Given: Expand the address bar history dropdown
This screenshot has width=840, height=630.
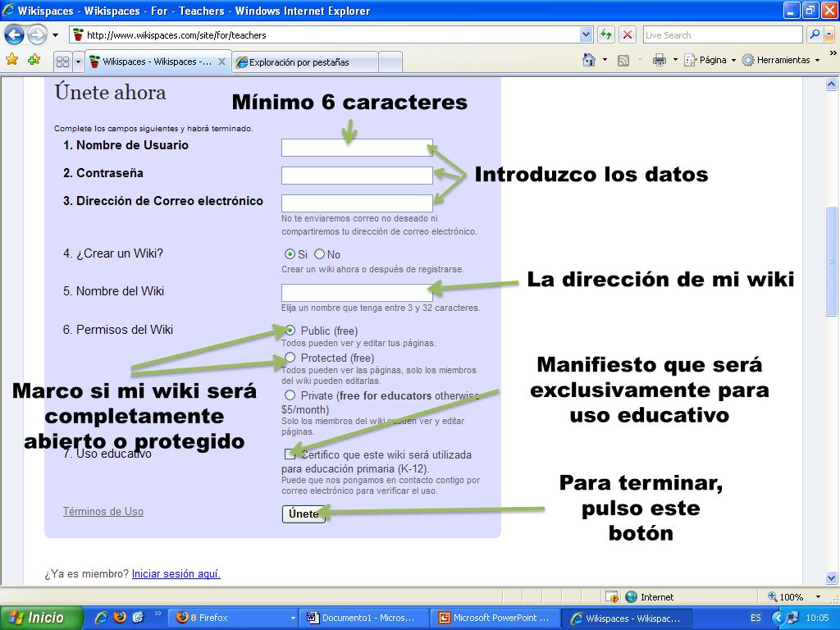Looking at the screenshot, I should click(586, 34).
